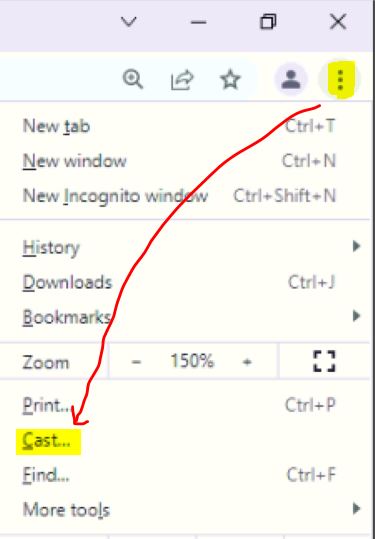The width and height of the screenshot is (375, 539).
Task: Expand the More tools submenu
Action: [x=185, y=509]
